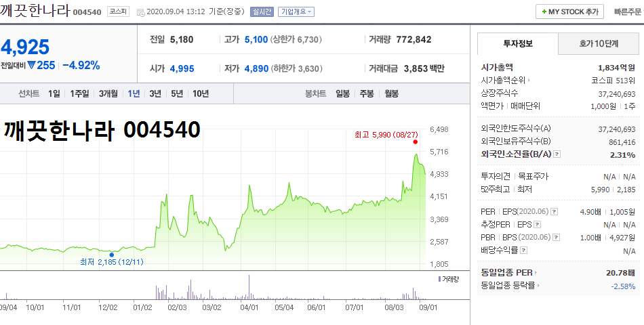This screenshot has width=644, height=325.
Task: Show the 월봉 monthly candle chart
Action: coord(391,93)
